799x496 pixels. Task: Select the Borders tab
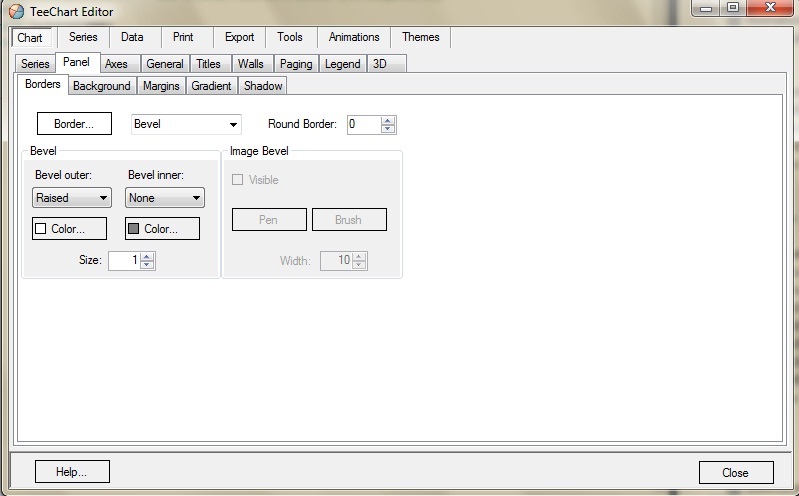click(x=43, y=84)
